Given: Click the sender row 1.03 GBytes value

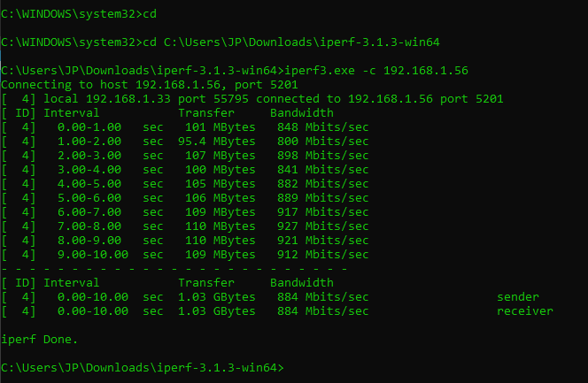Looking at the screenshot, I should [x=217, y=297].
